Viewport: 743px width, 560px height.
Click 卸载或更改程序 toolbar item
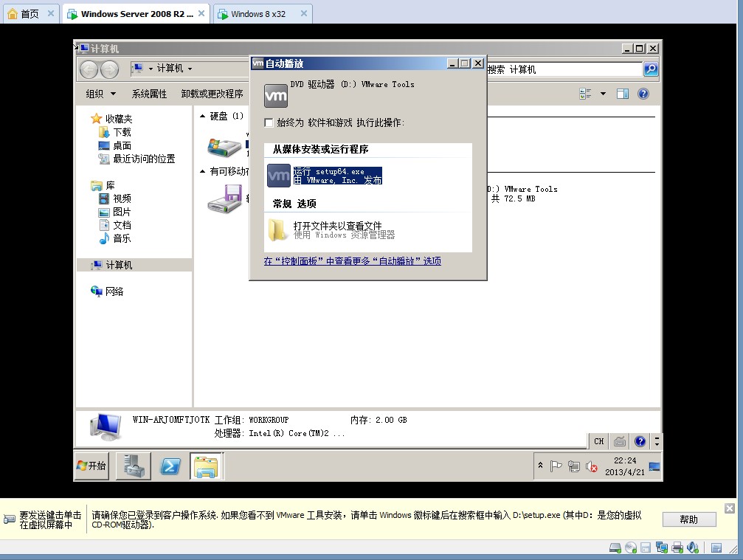(x=212, y=94)
